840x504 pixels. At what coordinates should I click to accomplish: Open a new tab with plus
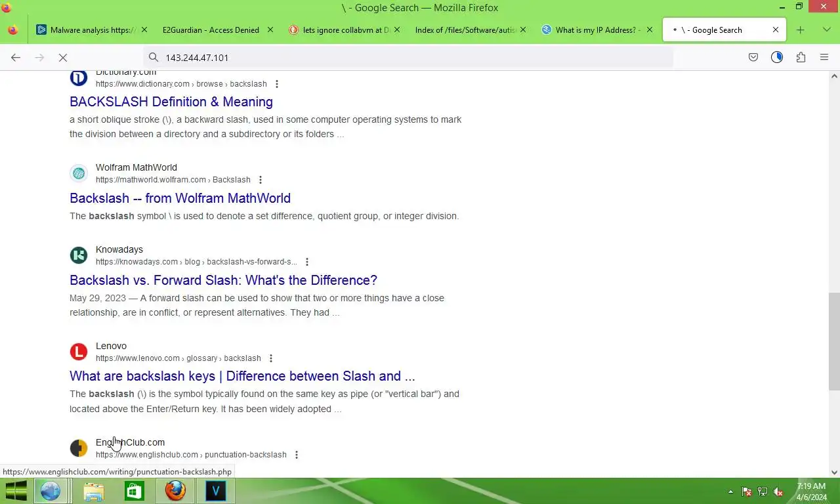pos(800,30)
